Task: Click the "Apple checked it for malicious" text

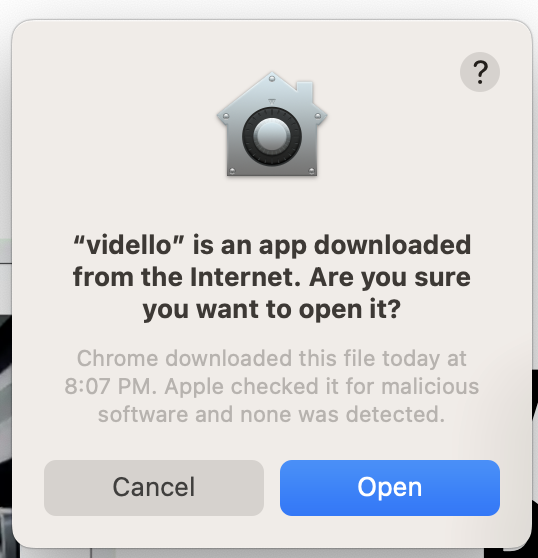Action: 322,386
